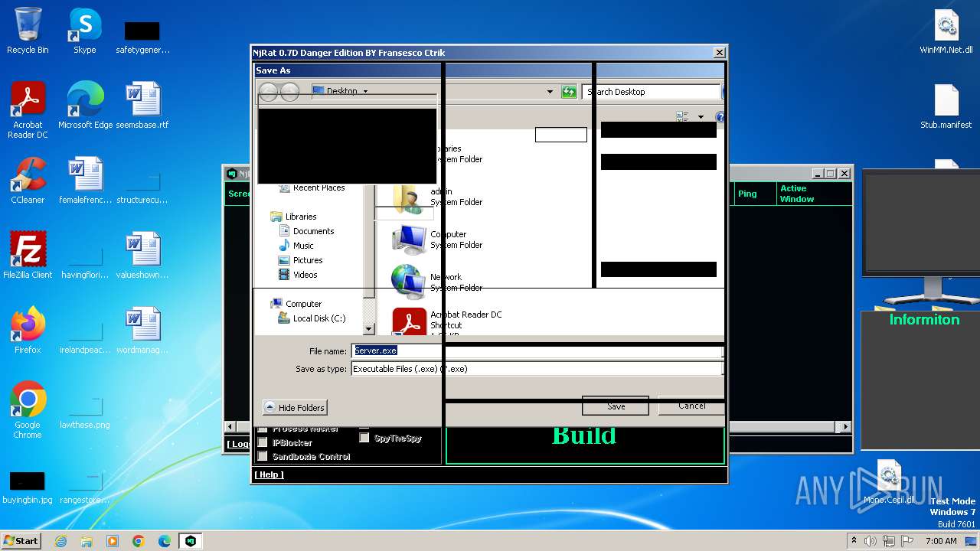Screen dimensions: 980x551
Task: Open Microsoft Edge desktop icon
Action: click(x=85, y=105)
